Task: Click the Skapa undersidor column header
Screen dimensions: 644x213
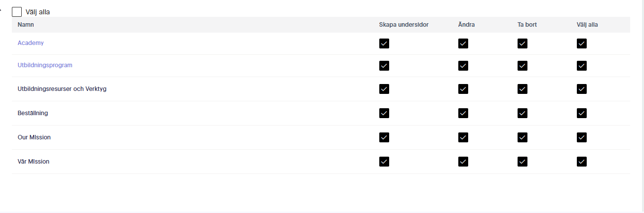Action: 404,25
